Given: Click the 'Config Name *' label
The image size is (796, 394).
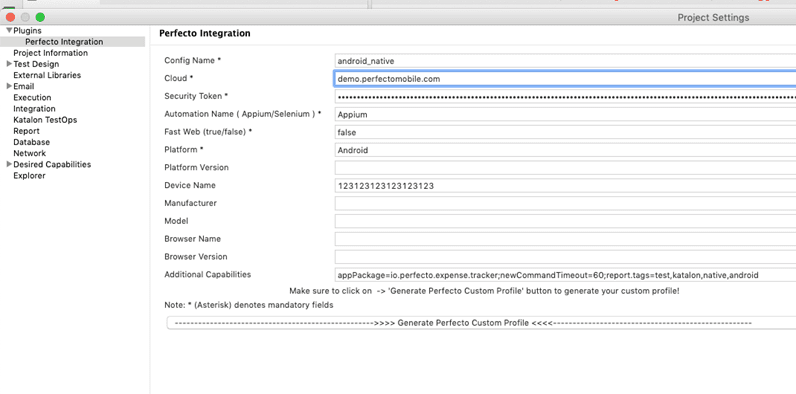Looking at the screenshot, I should coord(192,60).
